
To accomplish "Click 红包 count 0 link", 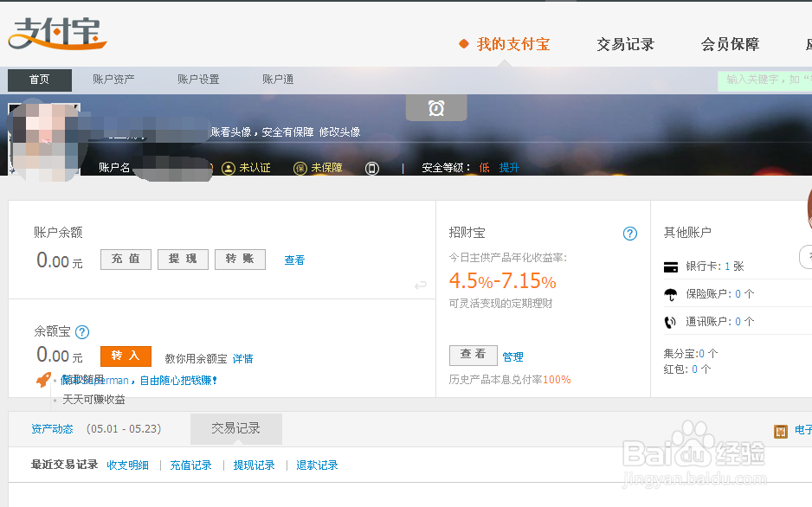I will 694,369.
